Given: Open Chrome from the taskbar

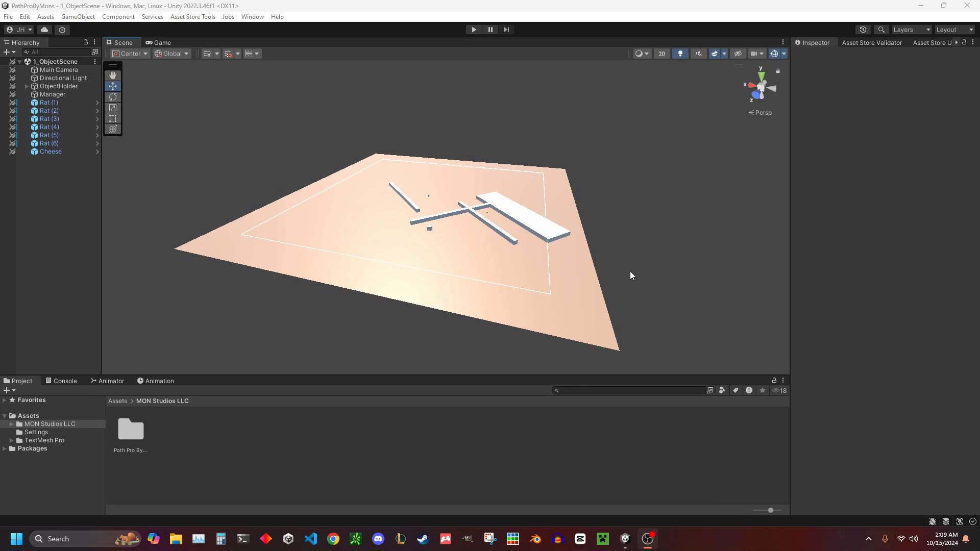Looking at the screenshot, I should [333, 539].
